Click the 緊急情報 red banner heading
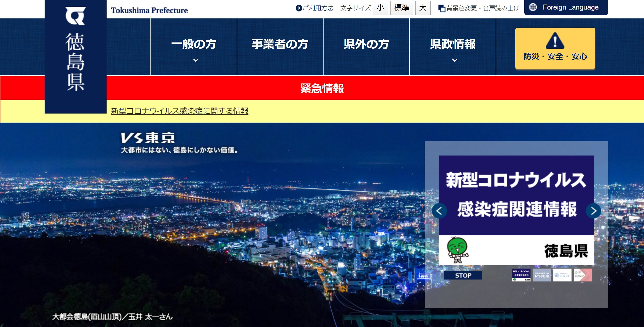This screenshot has width=644, height=327. coord(322,88)
